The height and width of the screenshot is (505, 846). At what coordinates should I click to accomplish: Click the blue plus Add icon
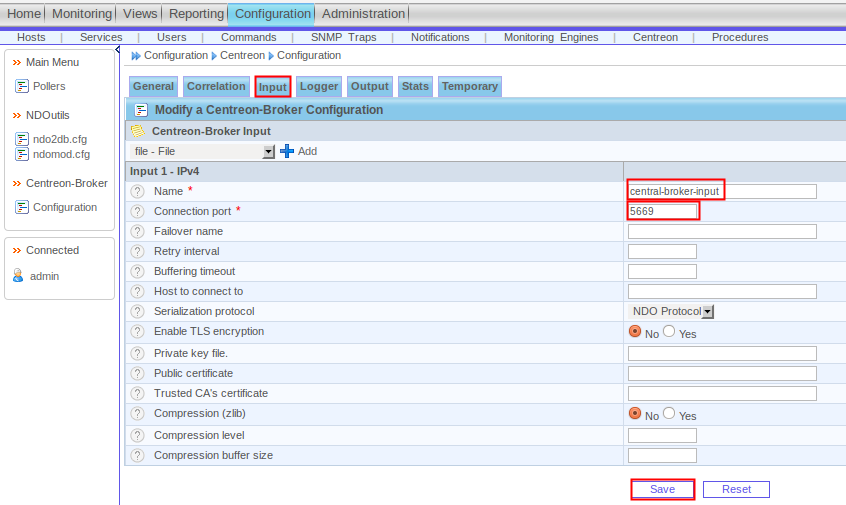(287, 151)
